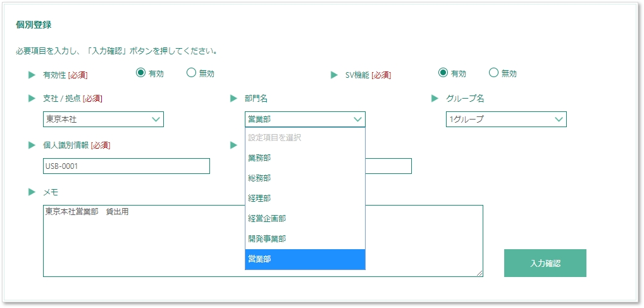Click the triangle bullet beside SV機能
The width and height of the screenshot is (644, 308).
(x=334, y=75)
